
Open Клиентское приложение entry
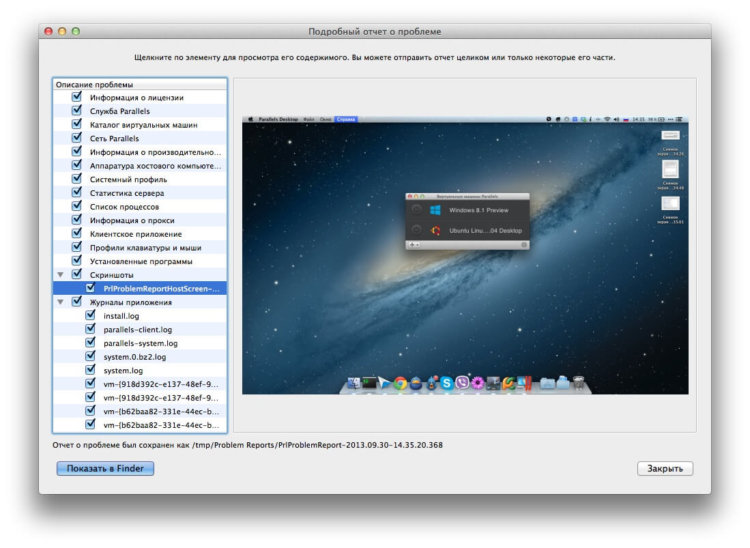tap(140, 234)
